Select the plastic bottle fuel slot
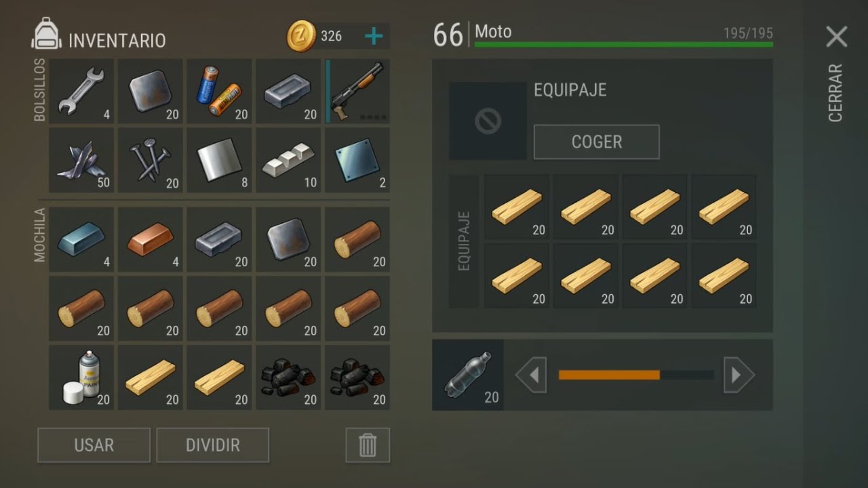 (x=468, y=375)
